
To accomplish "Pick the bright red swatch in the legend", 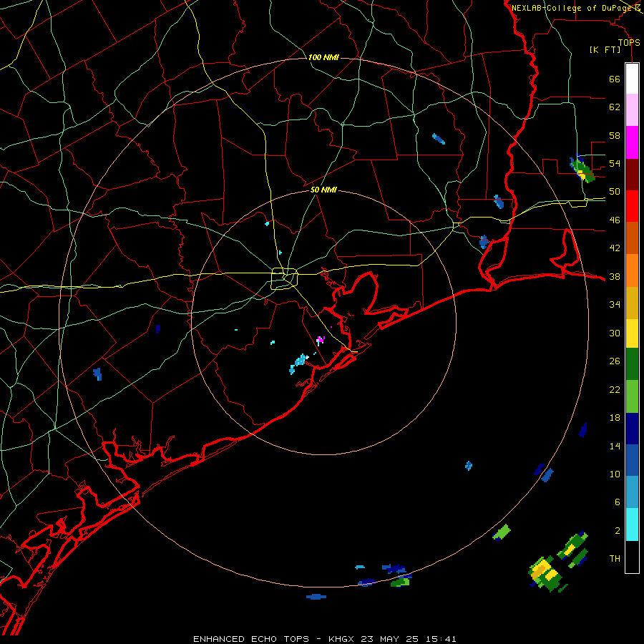I will coord(632,206).
